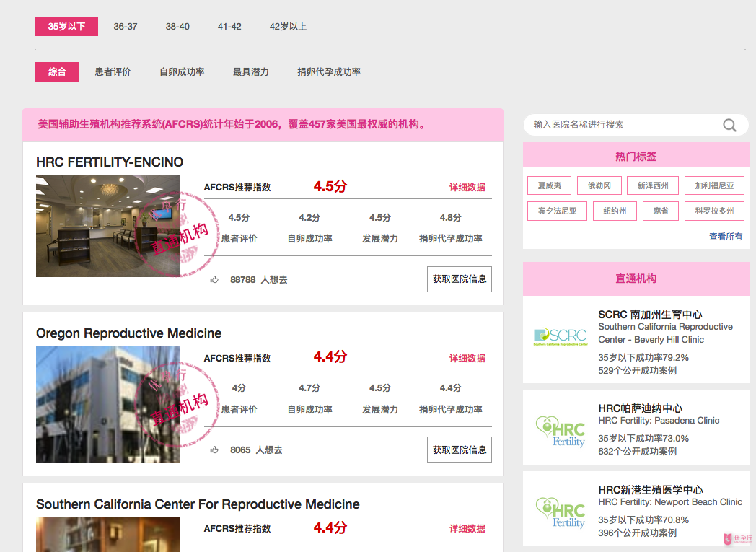Click the AFCRS pink banner text
756x552 pixels.
pyautogui.click(x=233, y=124)
